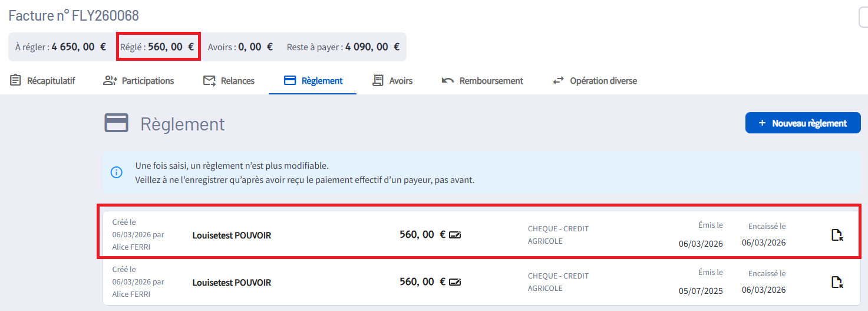Image resolution: width=868 pixels, height=311 pixels.
Task: Click the Réglé 560,00 € summary amount
Action: click(x=157, y=47)
